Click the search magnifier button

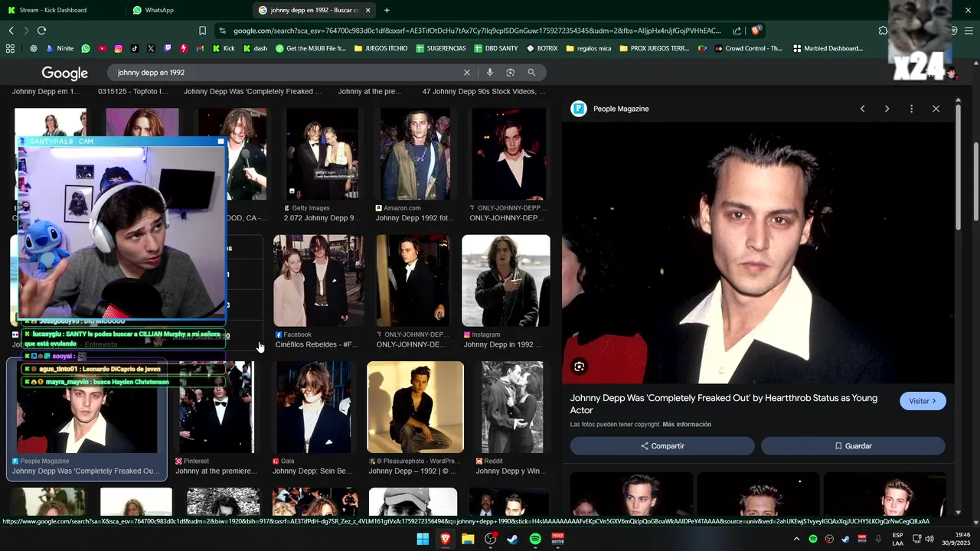[x=531, y=72]
